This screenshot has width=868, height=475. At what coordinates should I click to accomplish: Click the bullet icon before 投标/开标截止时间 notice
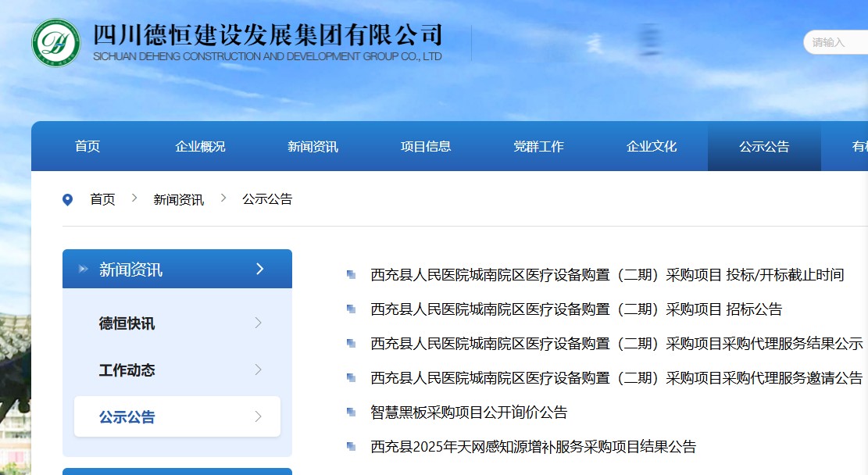click(x=351, y=274)
